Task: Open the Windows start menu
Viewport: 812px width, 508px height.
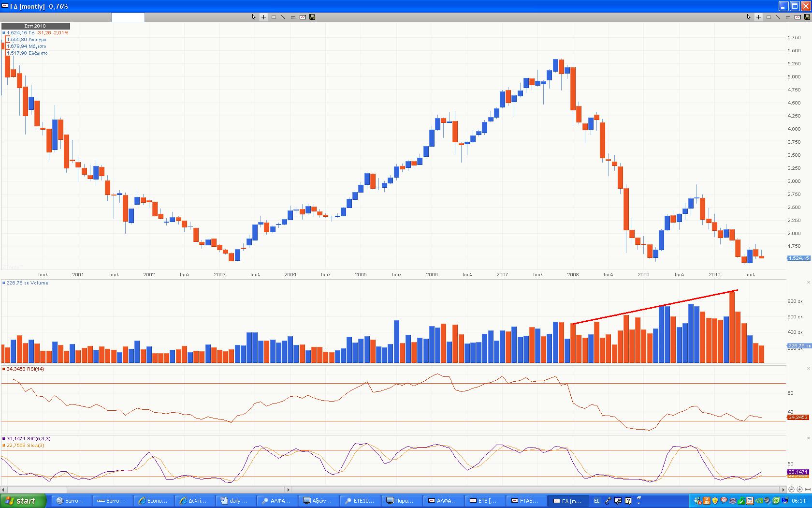Action: coord(23,501)
